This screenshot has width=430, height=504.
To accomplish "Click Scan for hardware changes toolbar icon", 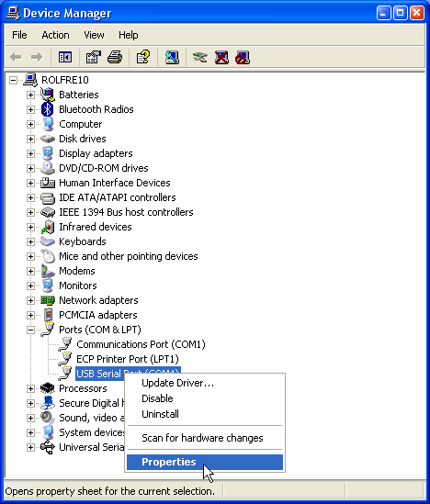I will 172,57.
